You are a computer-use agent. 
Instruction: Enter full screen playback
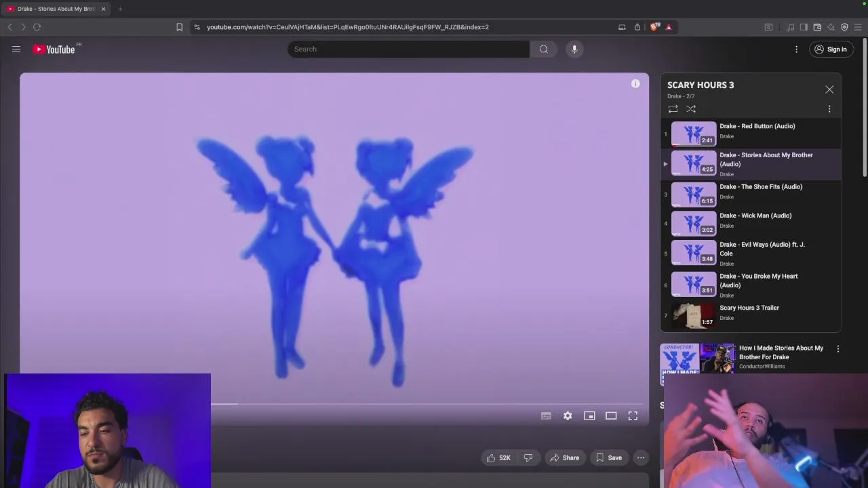[x=633, y=415]
